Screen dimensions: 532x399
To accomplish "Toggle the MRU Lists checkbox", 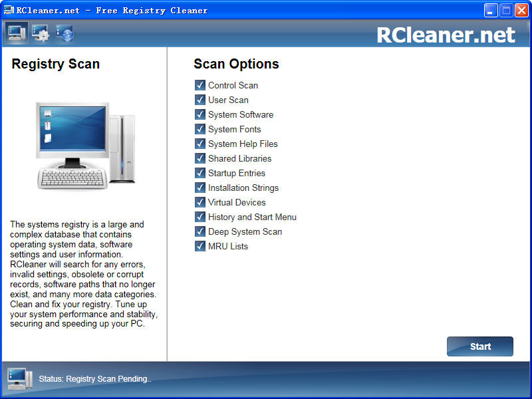I will (x=199, y=246).
